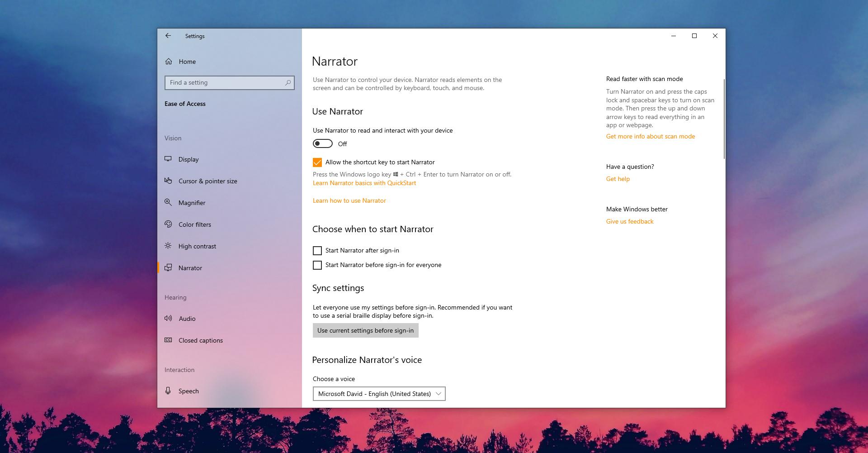Go to Magnifier settings
The width and height of the screenshot is (868, 453).
pyautogui.click(x=229, y=203)
